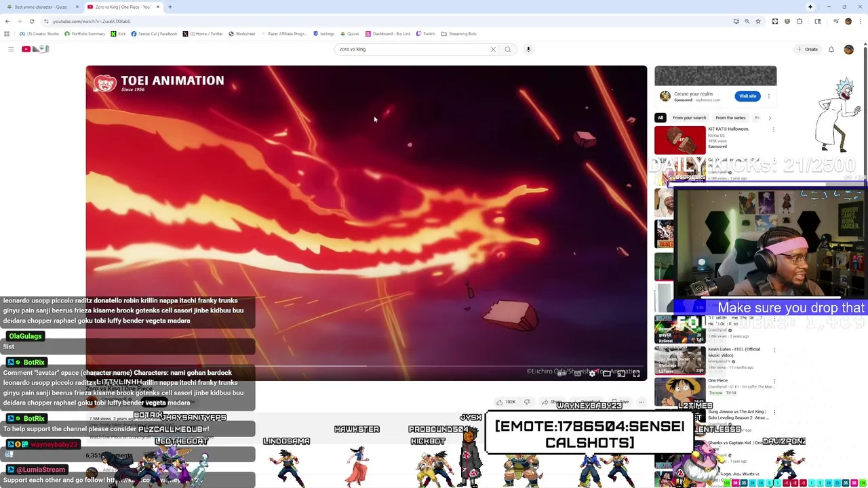
Task: Open Razer Affiliate Program bookmark
Action: (x=283, y=34)
